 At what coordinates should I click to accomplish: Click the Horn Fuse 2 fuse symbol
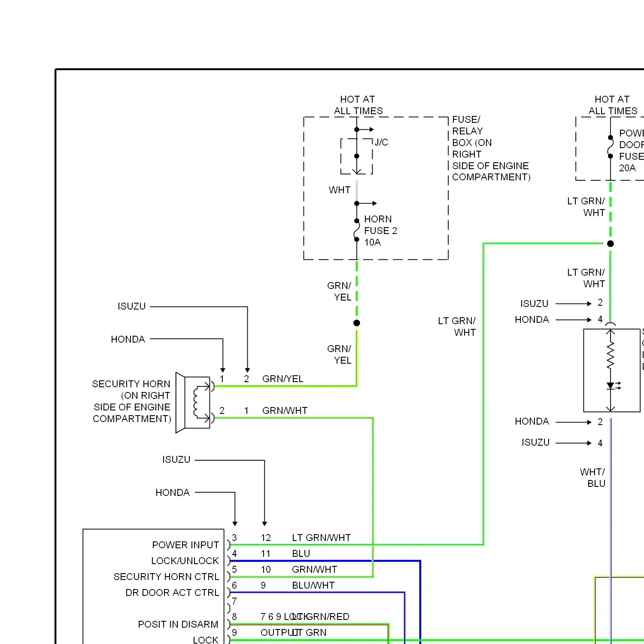356,230
